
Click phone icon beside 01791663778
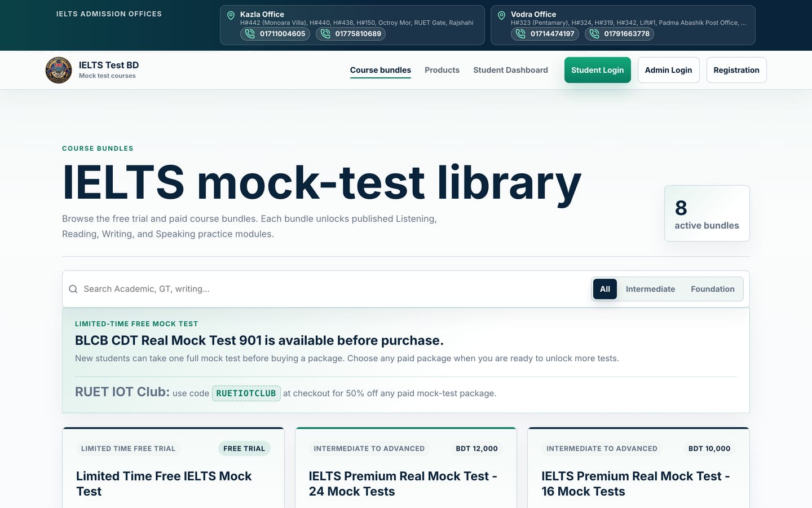pos(594,34)
